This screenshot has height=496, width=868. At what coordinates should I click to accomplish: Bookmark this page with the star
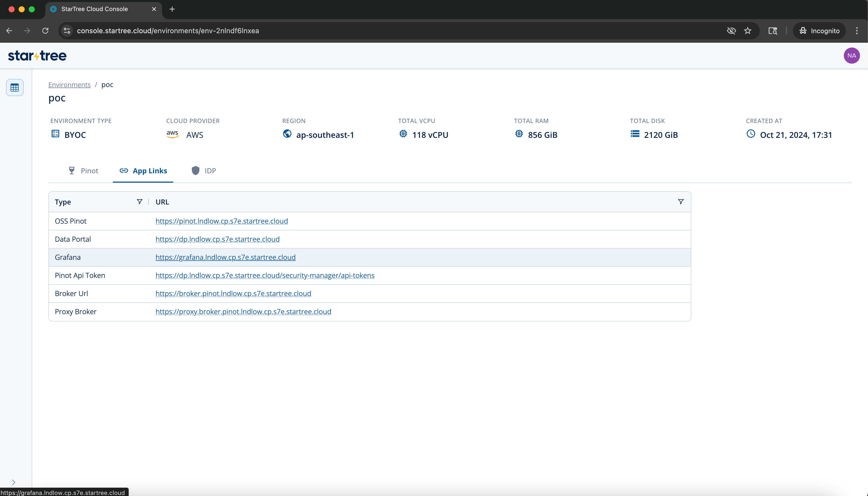[748, 31]
